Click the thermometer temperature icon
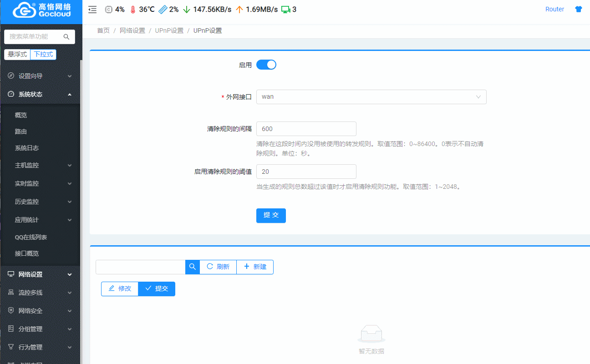This screenshot has height=364, width=590. [x=133, y=9]
